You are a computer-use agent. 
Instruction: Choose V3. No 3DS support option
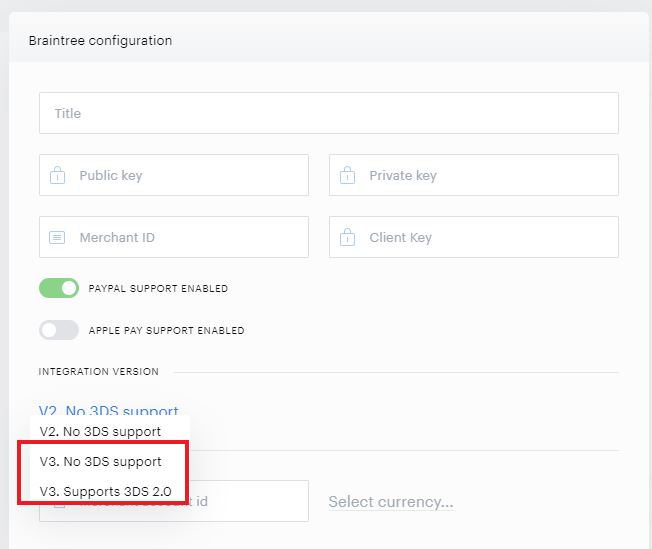(x=101, y=462)
